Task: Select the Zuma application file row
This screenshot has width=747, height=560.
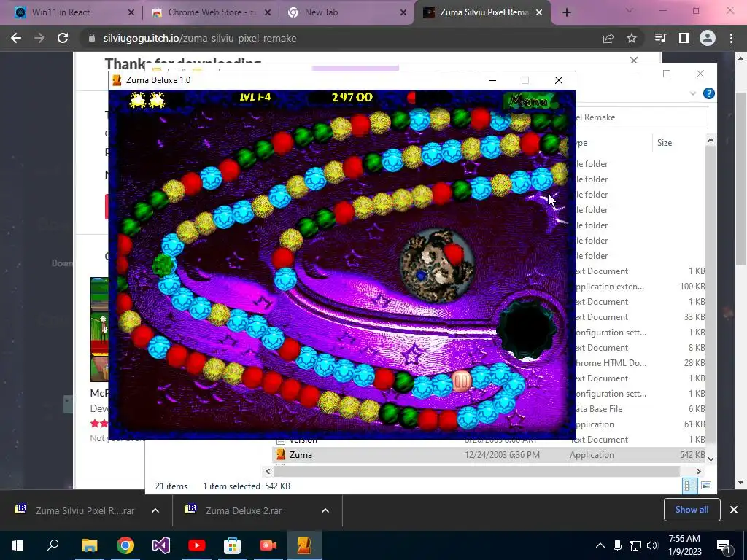Action: point(489,455)
